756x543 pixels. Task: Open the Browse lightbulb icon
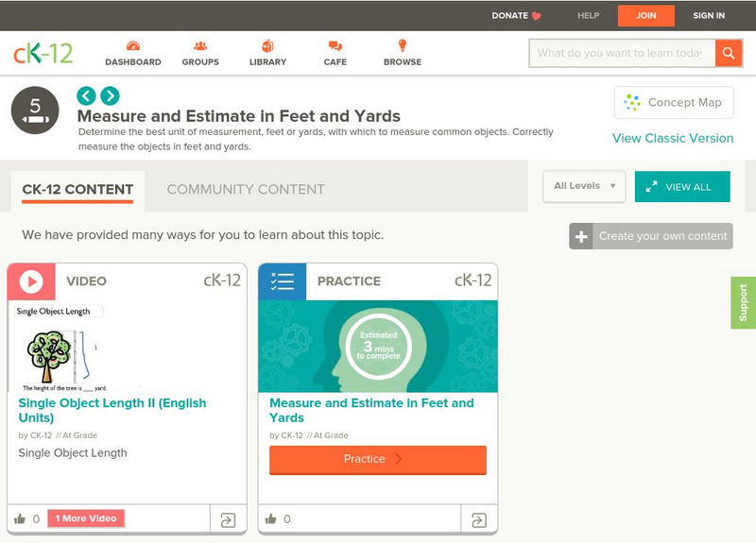point(403,45)
